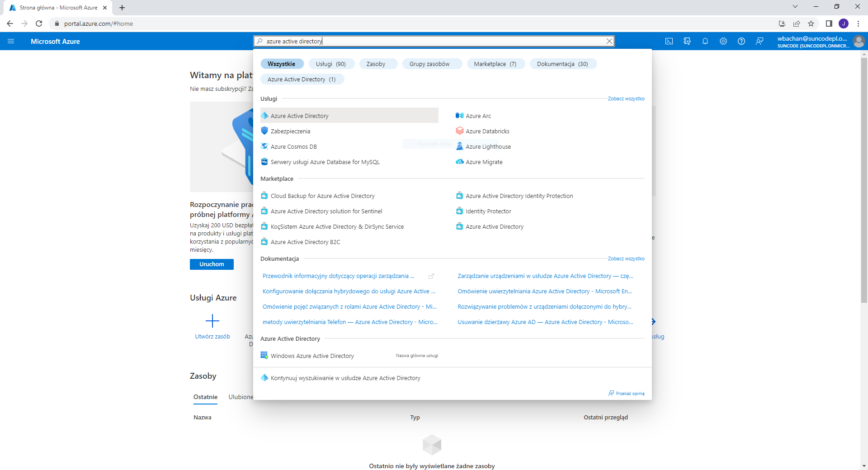Open the notifications bell

705,41
